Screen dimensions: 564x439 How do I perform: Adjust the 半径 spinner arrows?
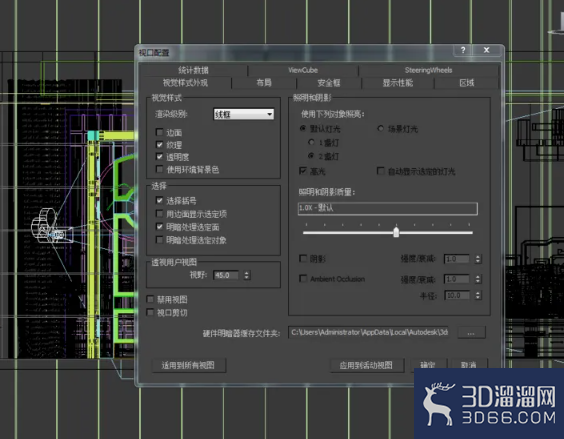tap(478, 295)
